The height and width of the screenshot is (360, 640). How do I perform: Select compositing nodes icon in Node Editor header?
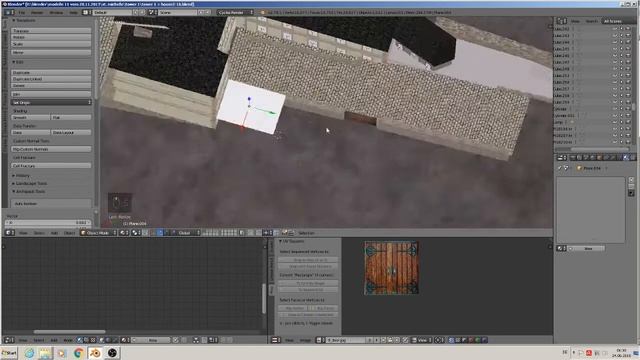87,340
